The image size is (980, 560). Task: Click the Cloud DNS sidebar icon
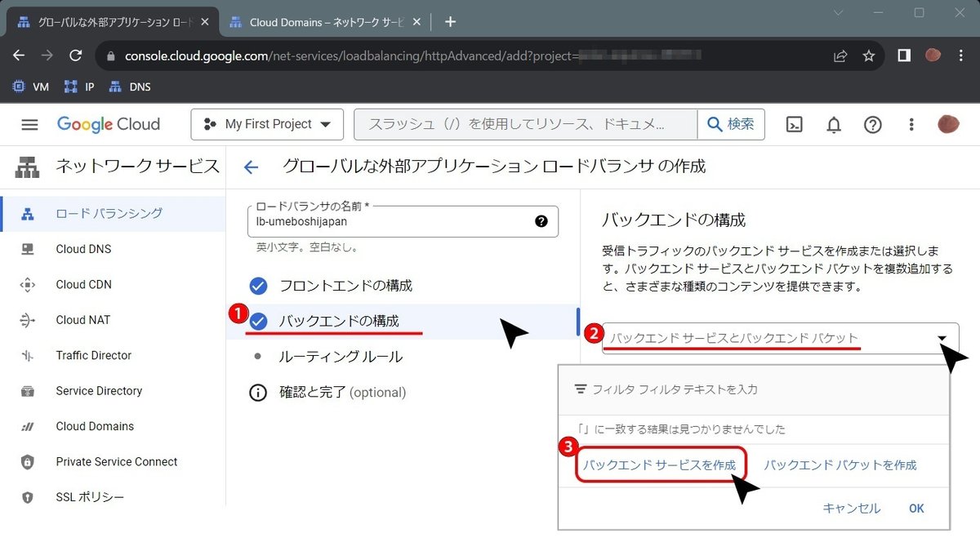[28, 249]
